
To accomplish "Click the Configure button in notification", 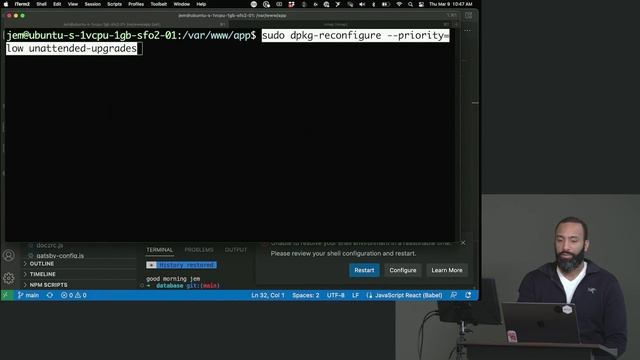I will click(x=402, y=270).
